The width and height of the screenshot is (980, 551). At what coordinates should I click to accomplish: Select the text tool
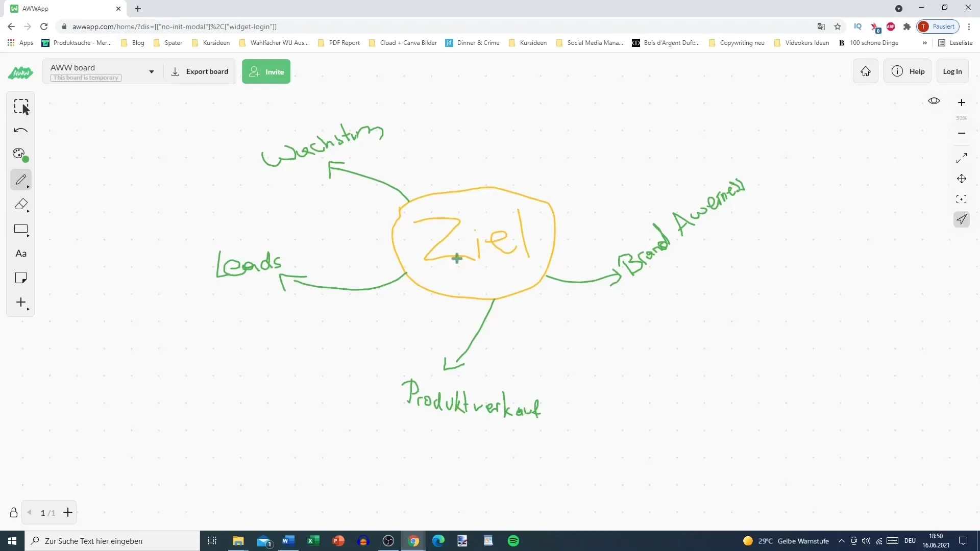coord(21,254)
